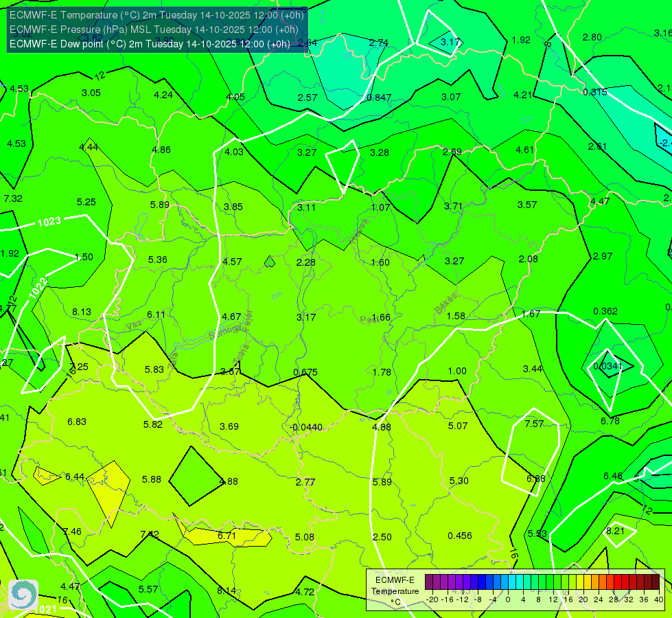Viewport: 672px width, 618px height.
Task: Click the dew point value 3.44
Action: [533, 369]
